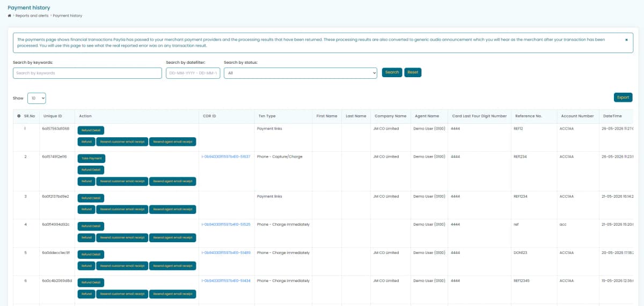Click the First Name column header
The image size is (644, 306).
point(327,116)
